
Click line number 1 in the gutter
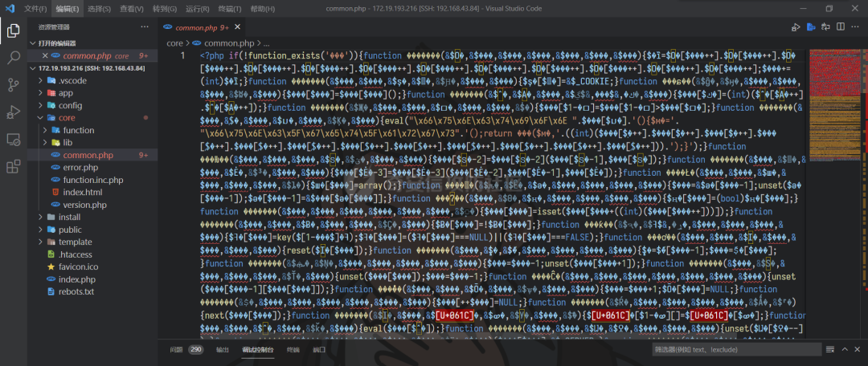(183, 56)
